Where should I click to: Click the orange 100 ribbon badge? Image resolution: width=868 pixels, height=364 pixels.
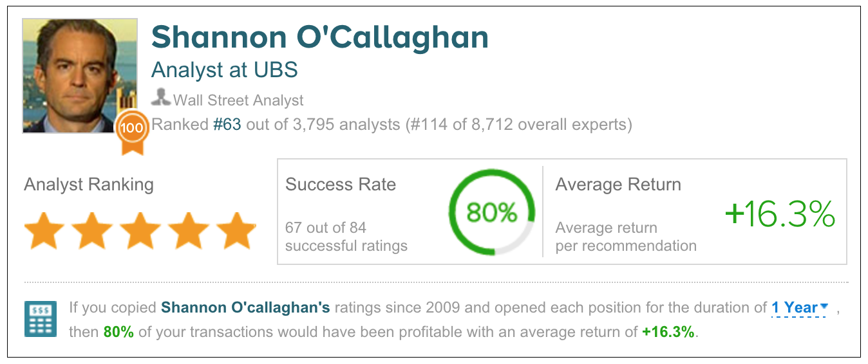click(132, 131)
